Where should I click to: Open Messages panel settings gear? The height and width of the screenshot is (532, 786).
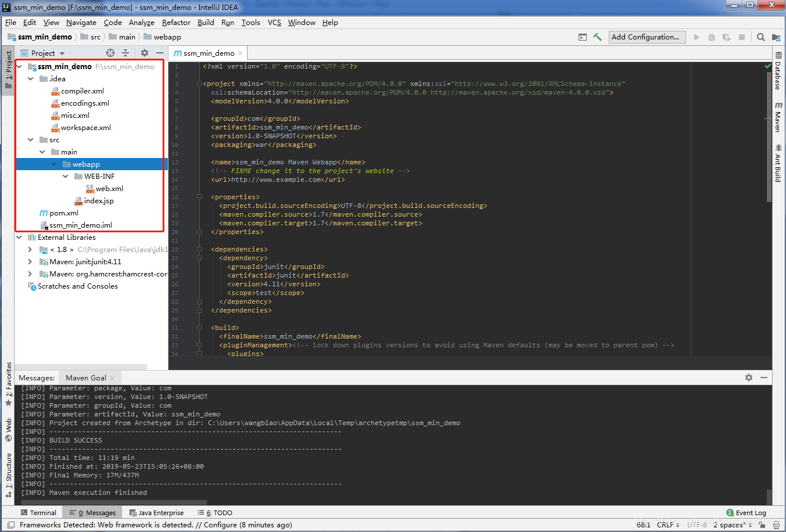point(749,378)
